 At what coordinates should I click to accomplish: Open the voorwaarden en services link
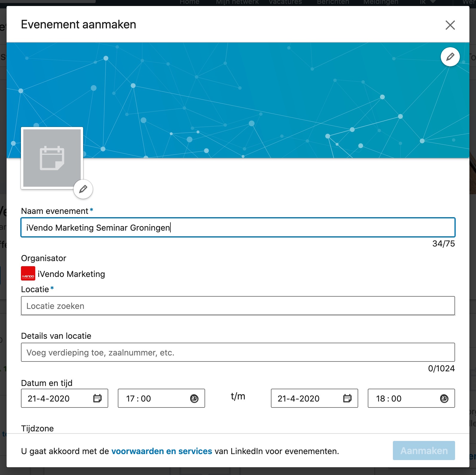coord(162,451)
